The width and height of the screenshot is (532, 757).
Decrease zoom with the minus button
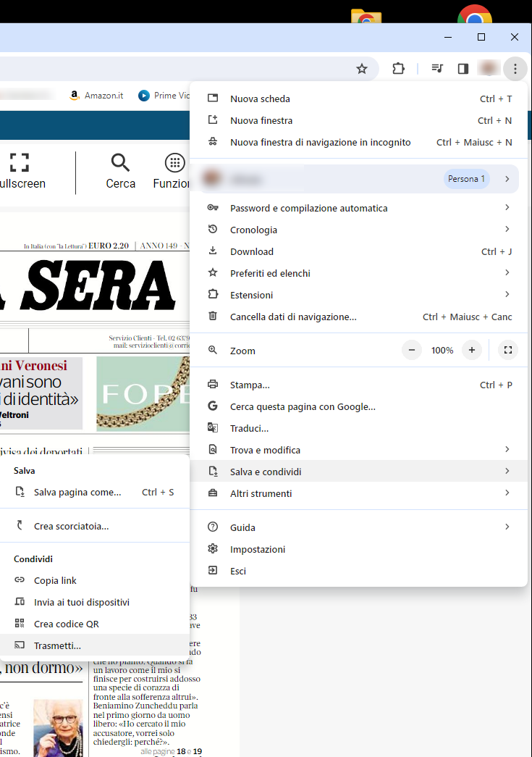412,351
